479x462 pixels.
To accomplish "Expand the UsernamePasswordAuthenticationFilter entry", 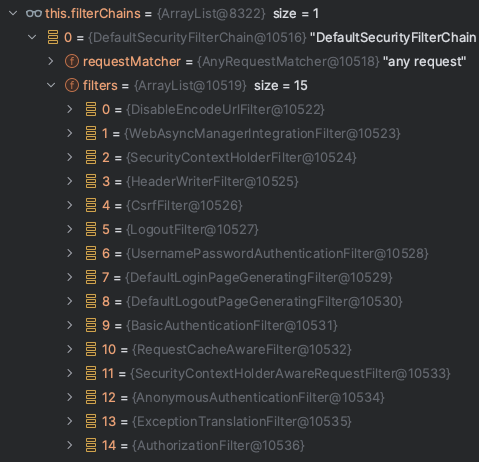I will (70, 253).
